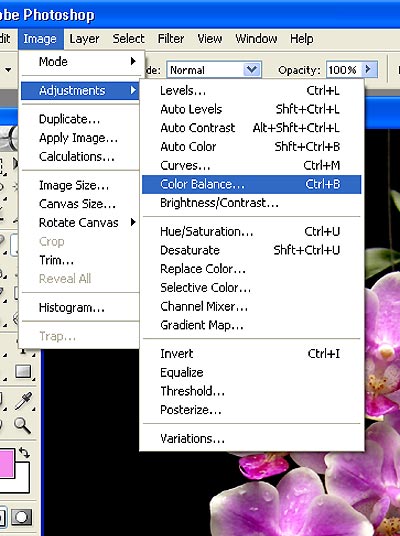The height and width of the screenshot is (536, 400).
Task: Open the Canvas Size... dialog
Action: click(80, 204)
